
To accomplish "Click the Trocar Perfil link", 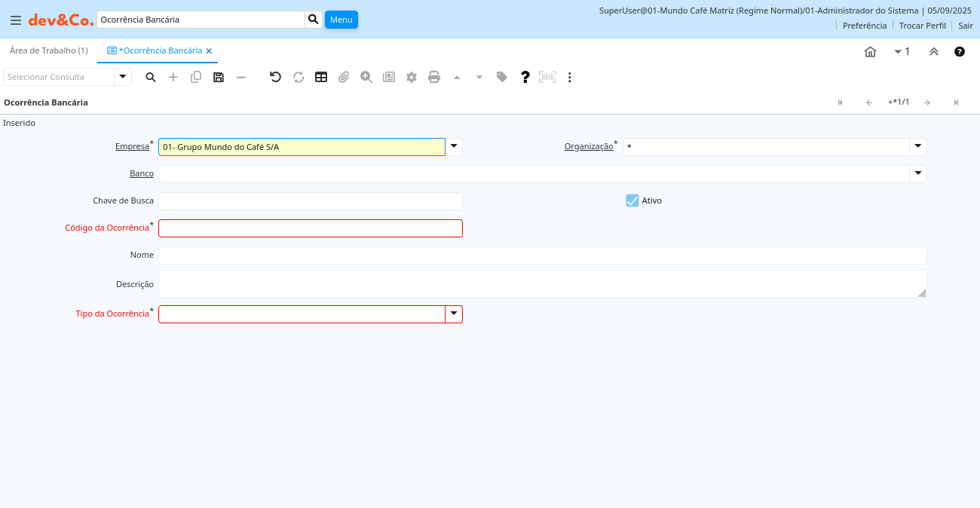I will [922, 26].
